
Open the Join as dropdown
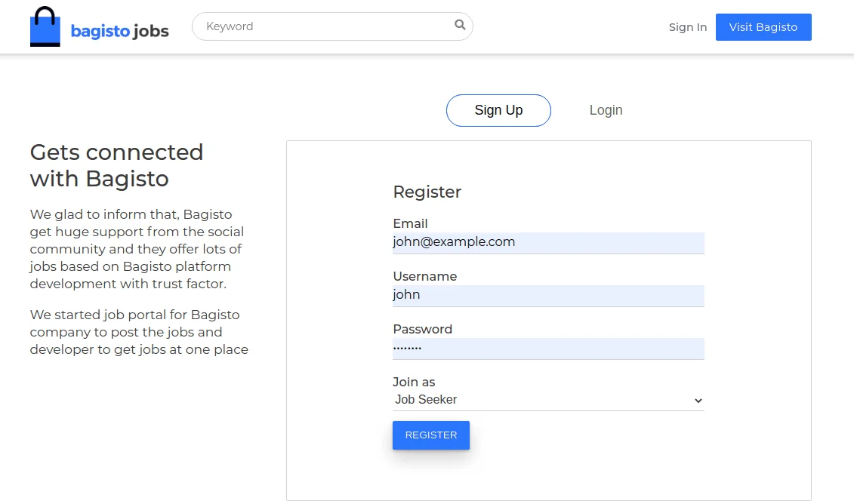point(547,400)
